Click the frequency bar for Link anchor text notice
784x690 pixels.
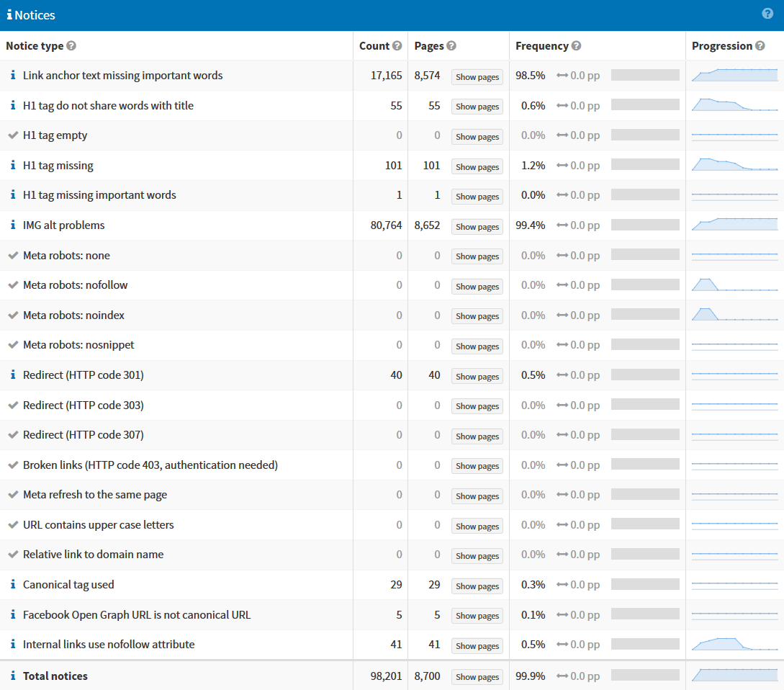[x=644, y=74]
